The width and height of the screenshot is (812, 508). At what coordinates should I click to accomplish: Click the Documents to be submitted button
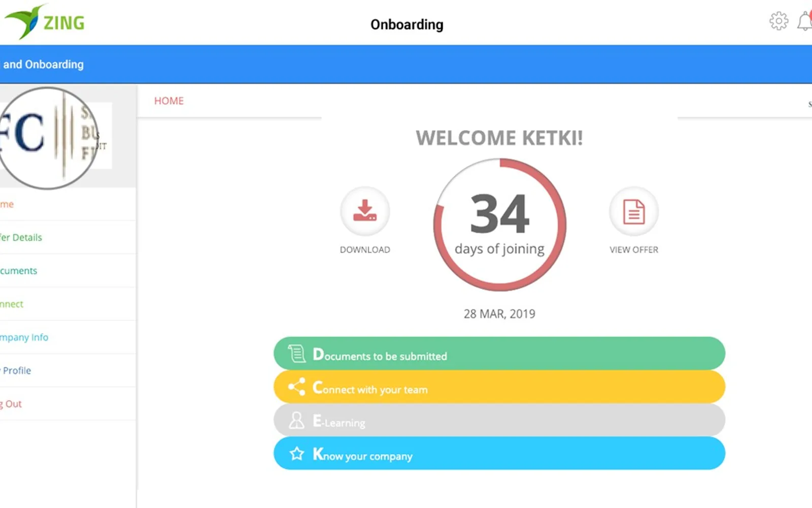pos(499,354)
